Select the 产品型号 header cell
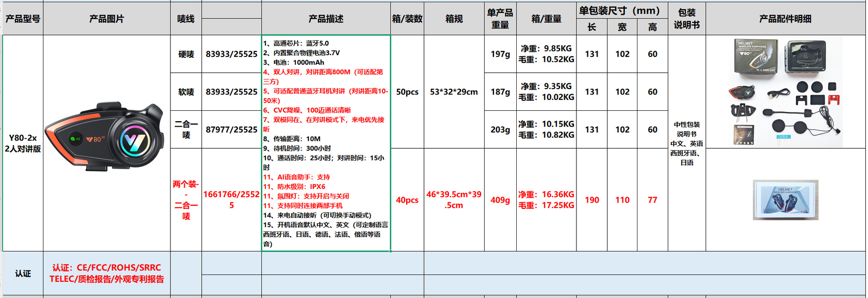The width and height of the screenshot is (868, 298). coord(23,19)
